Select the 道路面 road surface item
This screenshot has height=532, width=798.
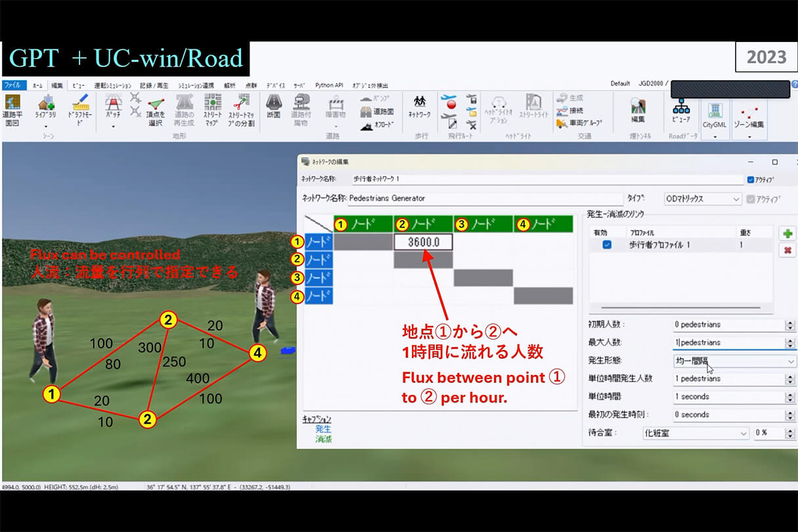click(378, 111)
